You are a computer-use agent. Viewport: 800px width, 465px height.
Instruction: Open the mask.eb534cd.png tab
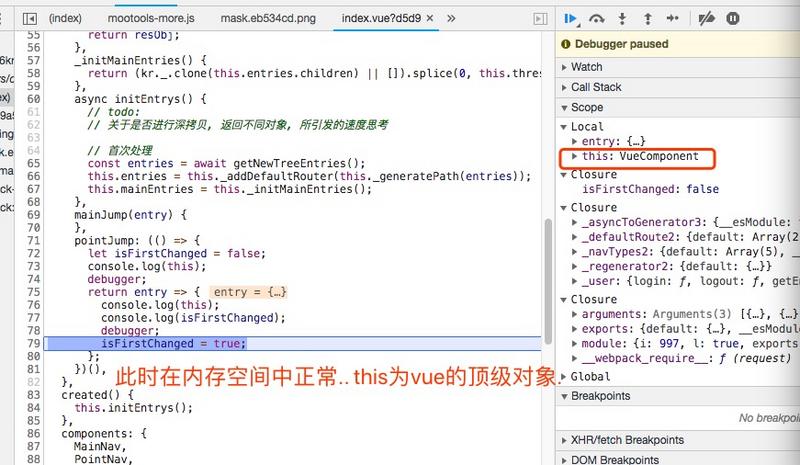[268, 18]
